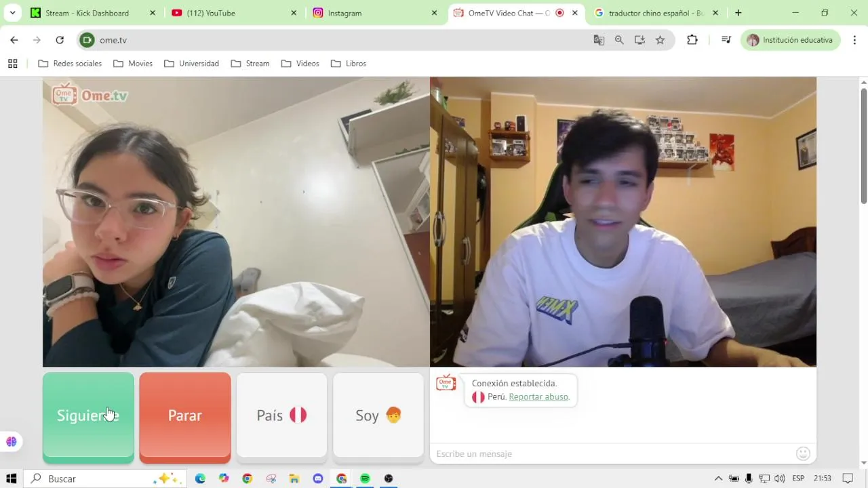
Task: Click the zoom magnifier icon in address bar
Action: pos(619,40)
